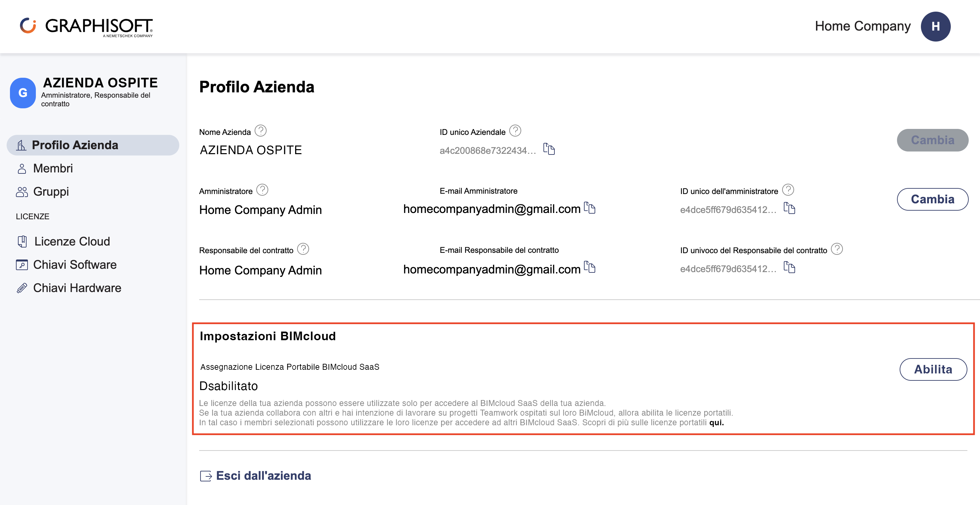The width and height of the screenshot is (980, 505).
Task: Click the a4c200868e7322434… company ID
Action: [488, 151]
